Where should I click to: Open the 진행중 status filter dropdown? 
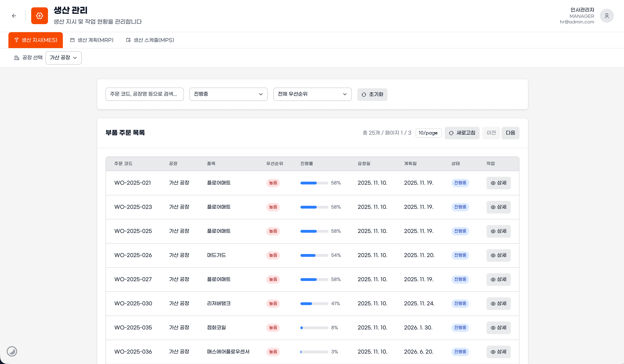pos(228,94)
